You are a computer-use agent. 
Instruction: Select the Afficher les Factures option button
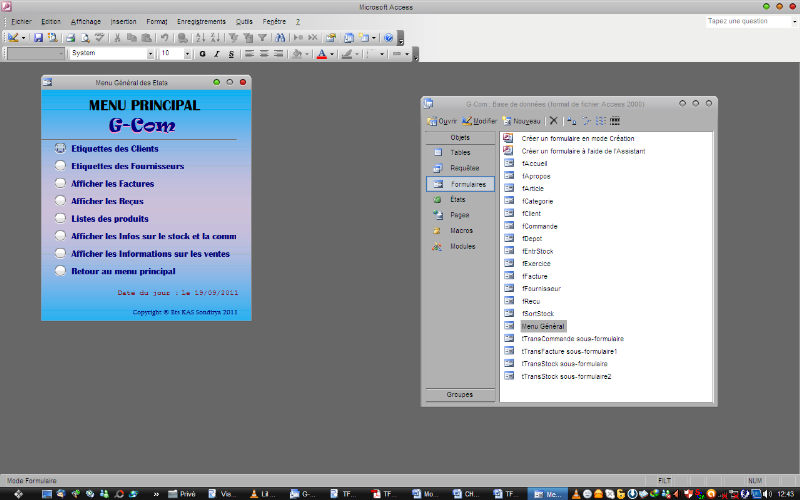pos(61,184)
